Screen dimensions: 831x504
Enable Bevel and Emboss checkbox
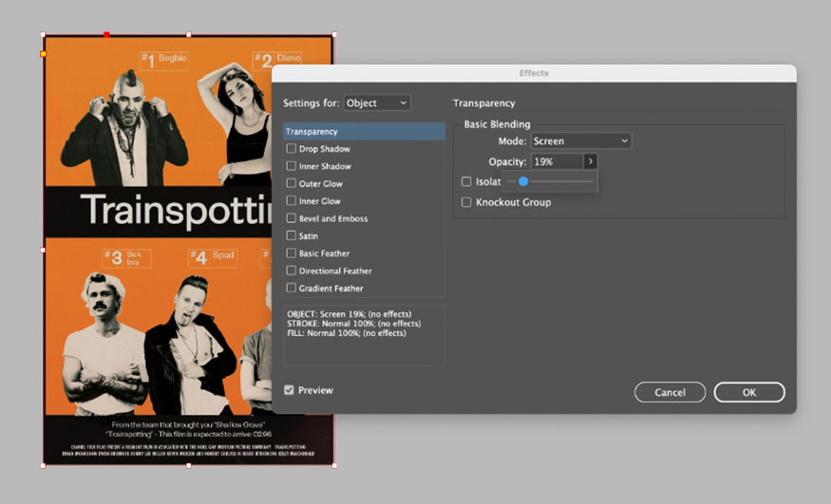pos(291,218)
